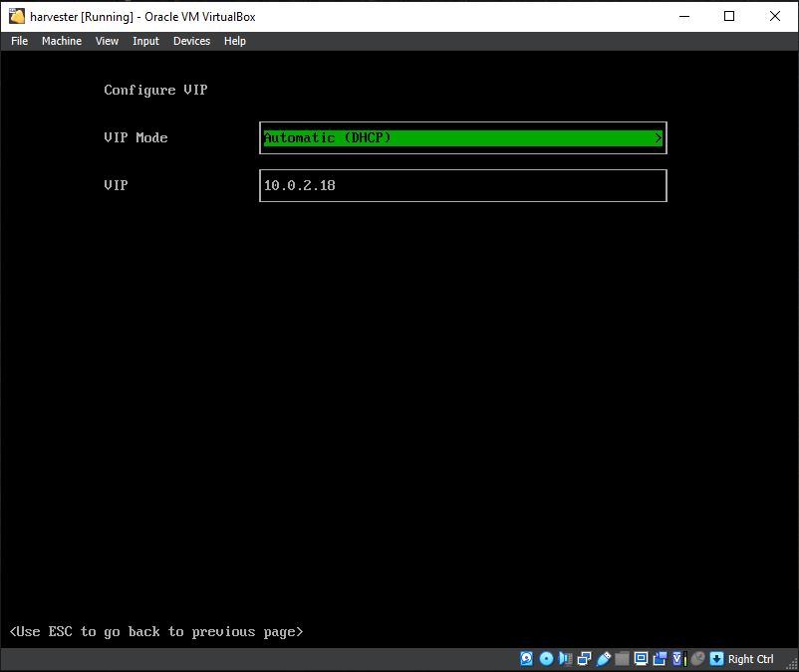Open the hard disk activity indicator
This screenshot has width=799, height=672.
tap(526, 658)
